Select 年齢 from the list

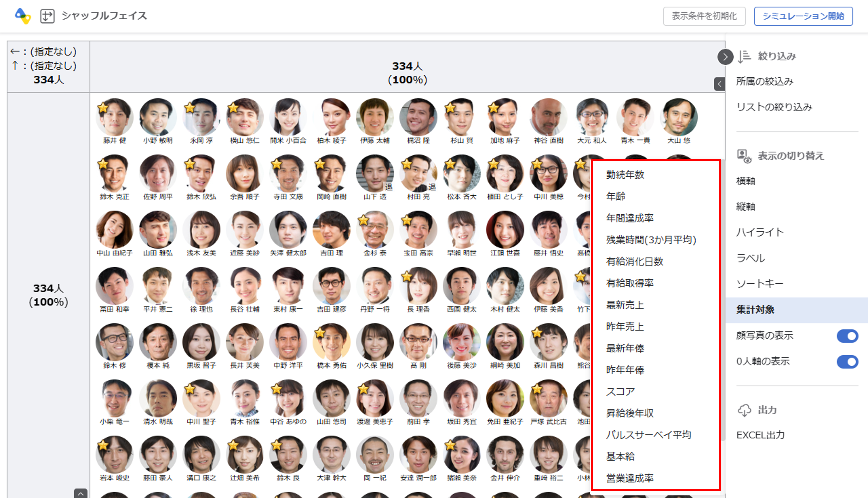(615, 196)
